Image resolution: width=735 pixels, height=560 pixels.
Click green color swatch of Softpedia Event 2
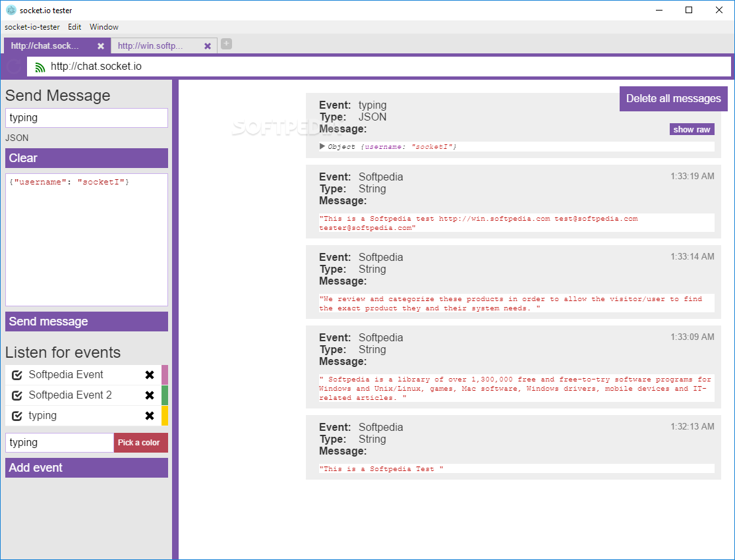click(165, 395)
